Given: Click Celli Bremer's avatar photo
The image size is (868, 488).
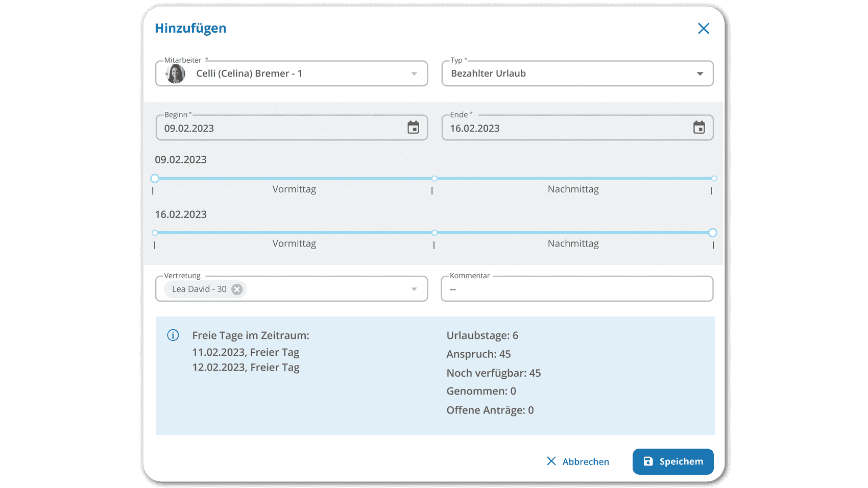Looking at the screenshot, I should coord(176,74).
